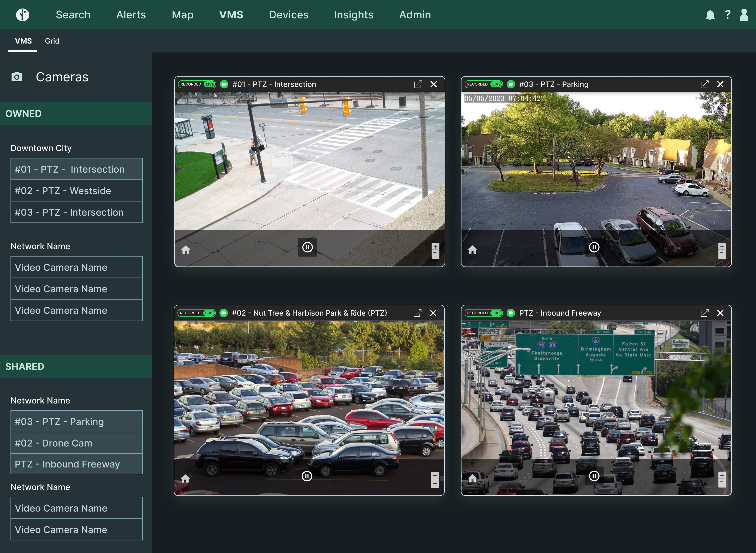Click home icon on PTZ Intersection feed
Viewport: 756px width, 553px height.
[x=187, y=247]
